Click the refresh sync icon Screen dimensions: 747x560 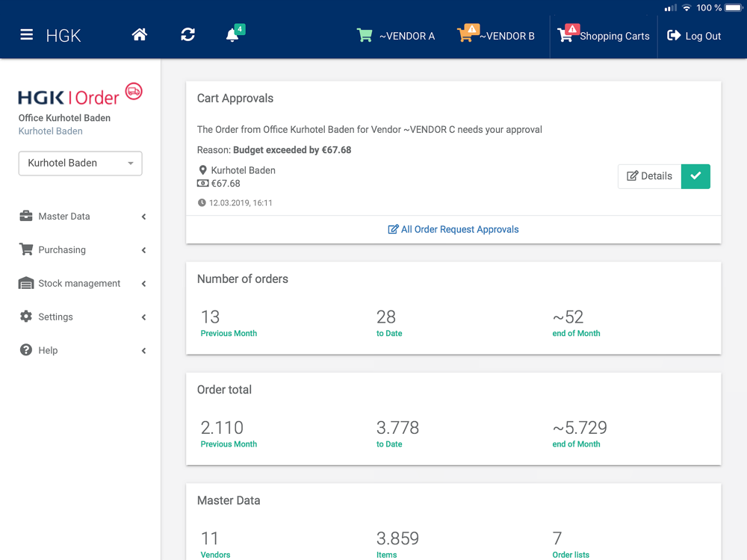(187, 35)
